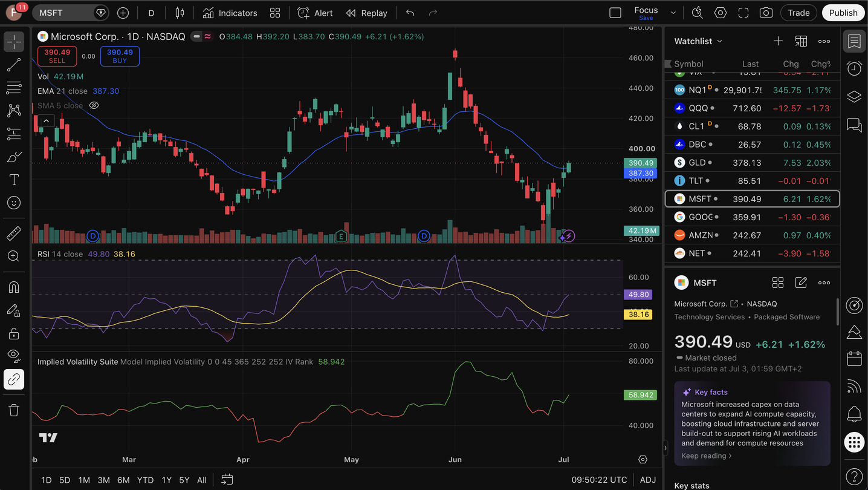This screenshot has width=868, height=490.
Task: Open watchlist advanced view table icon
Action: tap(801, 41)
